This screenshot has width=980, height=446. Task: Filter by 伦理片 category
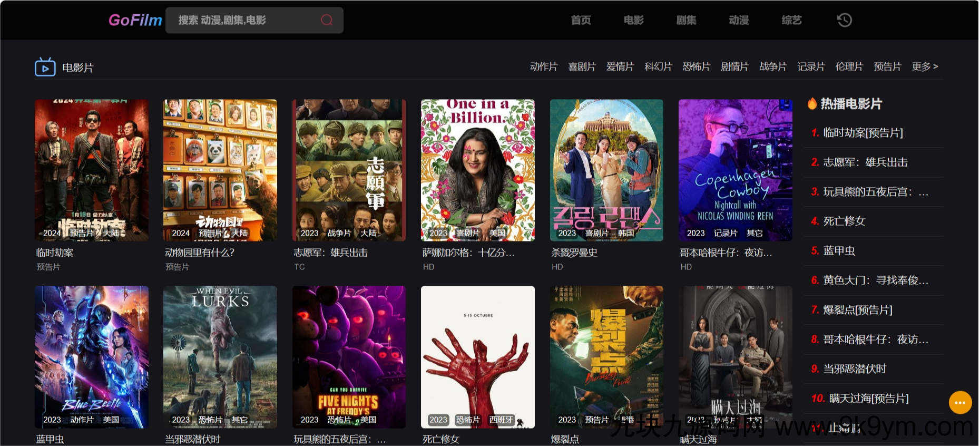coord(849,66)
